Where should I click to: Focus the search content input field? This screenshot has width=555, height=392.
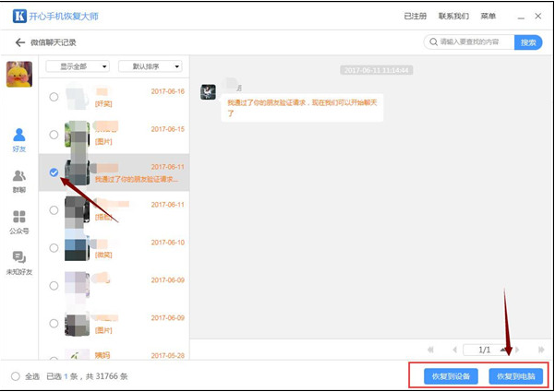(x=469, y=42)
